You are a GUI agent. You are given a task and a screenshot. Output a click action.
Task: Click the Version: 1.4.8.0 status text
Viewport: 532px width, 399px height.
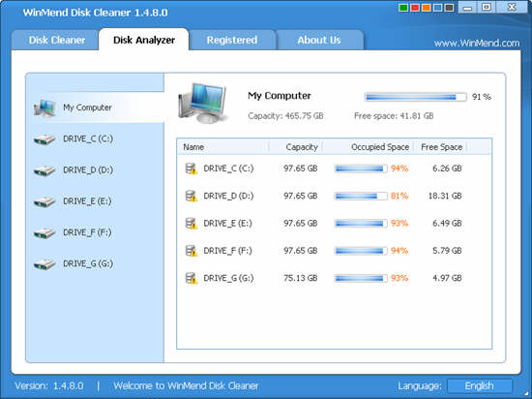[x=49, y=385]
